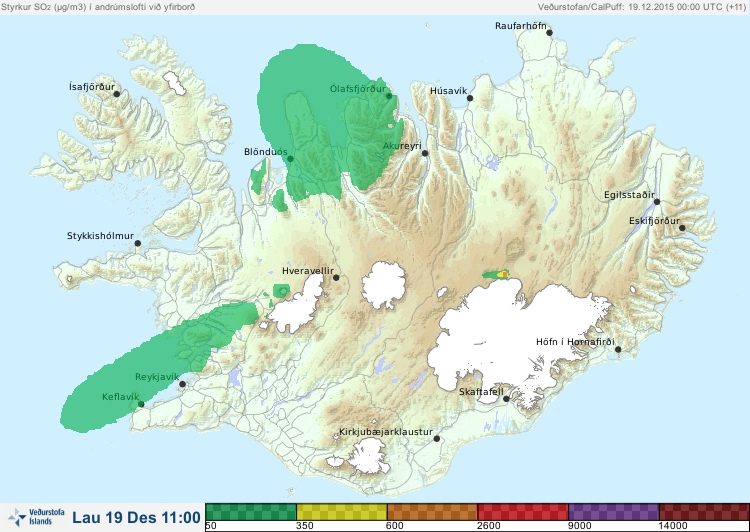Viewport: 750px width, 532px height.
Task: Click the dark red 14000 legend band
Action: pos(704,511)
